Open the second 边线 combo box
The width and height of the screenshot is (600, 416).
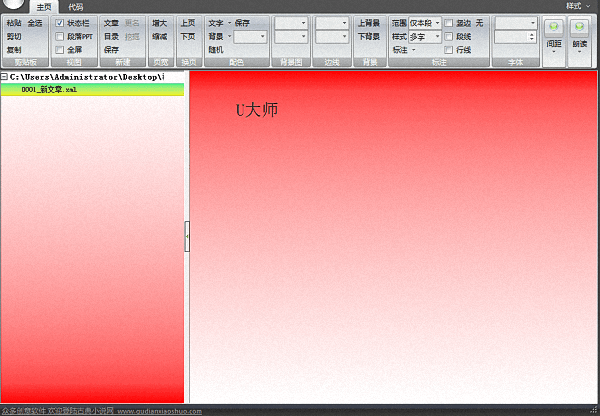[332, 37]
